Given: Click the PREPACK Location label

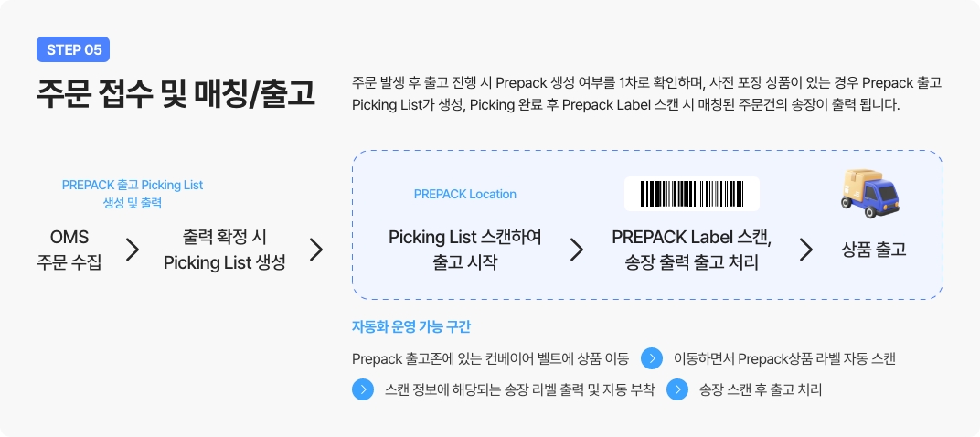Looking at the screenshot, I should (x=464, y=194).
